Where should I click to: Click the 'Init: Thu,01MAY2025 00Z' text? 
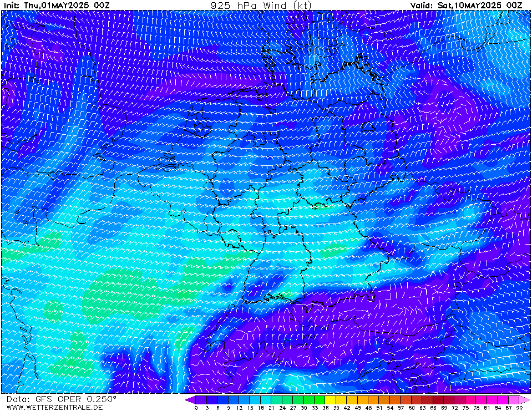(57, 5)
